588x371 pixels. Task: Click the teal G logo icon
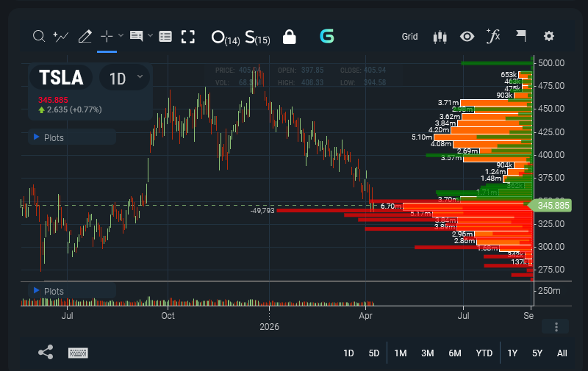tap(326, 36)
